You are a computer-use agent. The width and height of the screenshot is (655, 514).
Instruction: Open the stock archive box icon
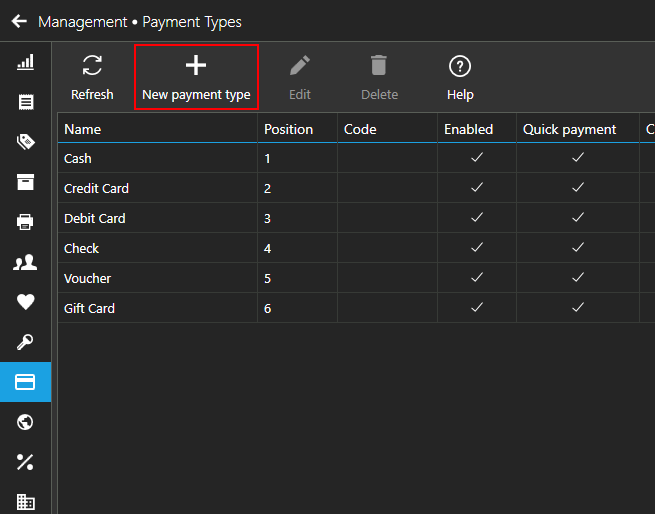coord(25,182)
